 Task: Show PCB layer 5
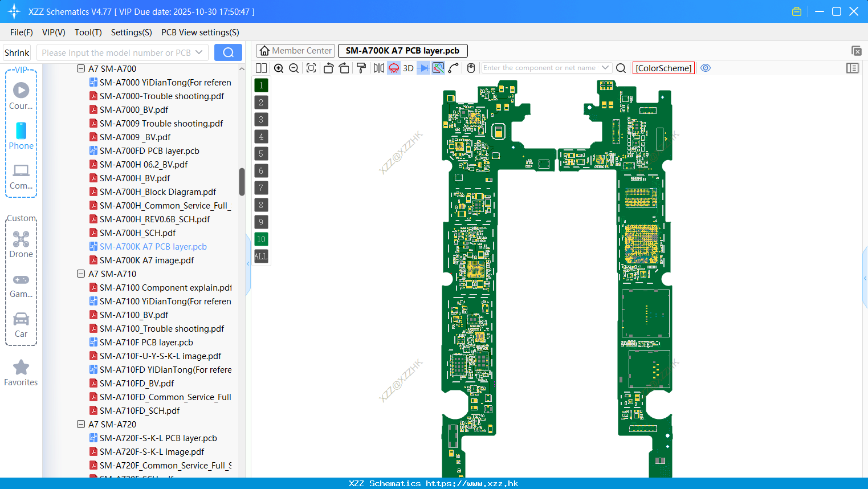click(261, 154)
